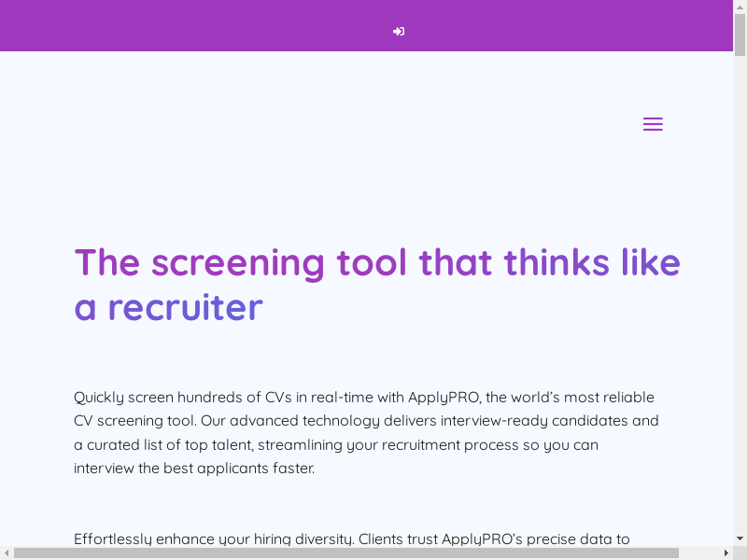
Task: Click the horizontal scrollbar left arrow
Action: [7, 553]
